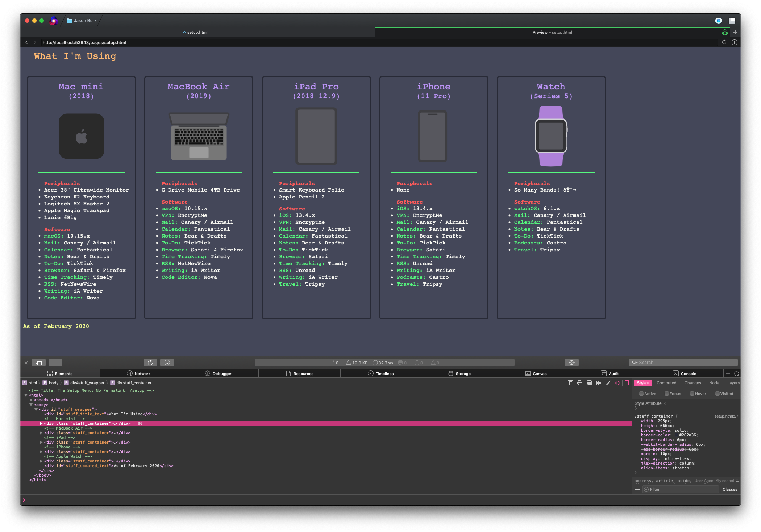Image resolution: width=761 pixels, height=532 pixels.
Task: Open the Storage tab
Action: pos(459,374)
